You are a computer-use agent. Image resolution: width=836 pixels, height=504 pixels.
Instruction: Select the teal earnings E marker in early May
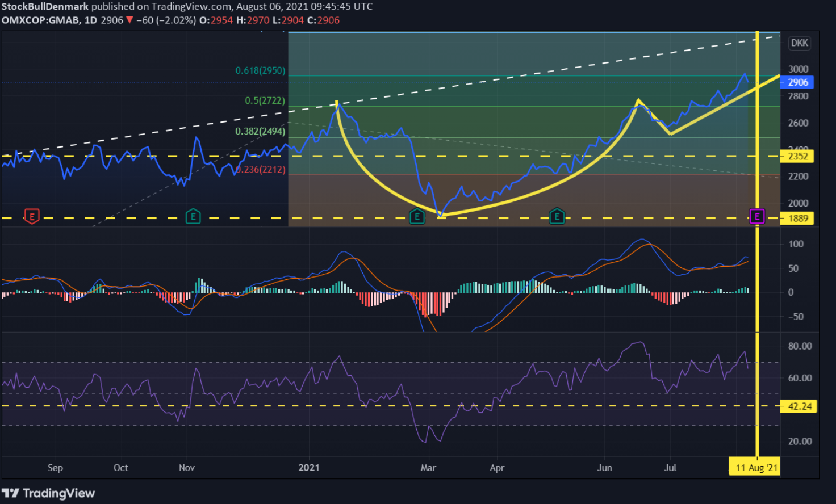coord(557,216)
